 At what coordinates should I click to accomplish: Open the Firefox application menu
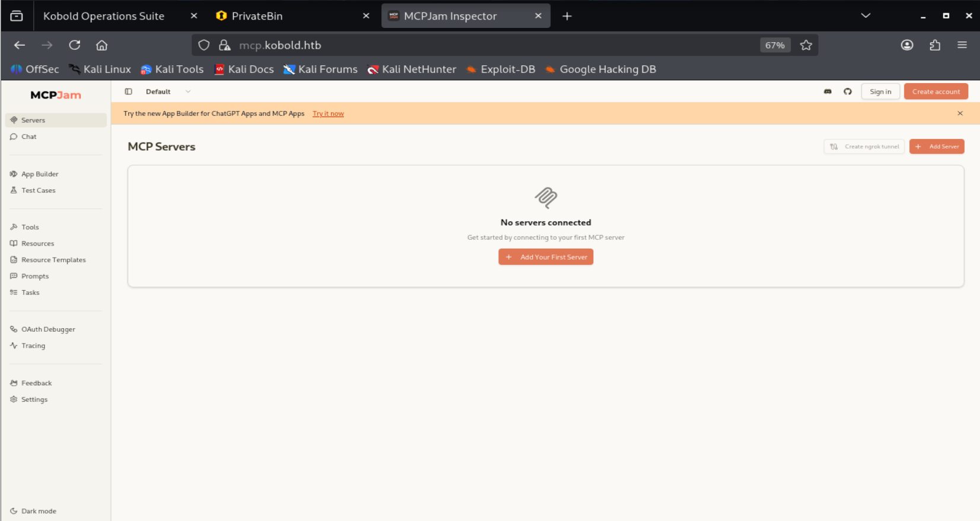click(962, 45)
